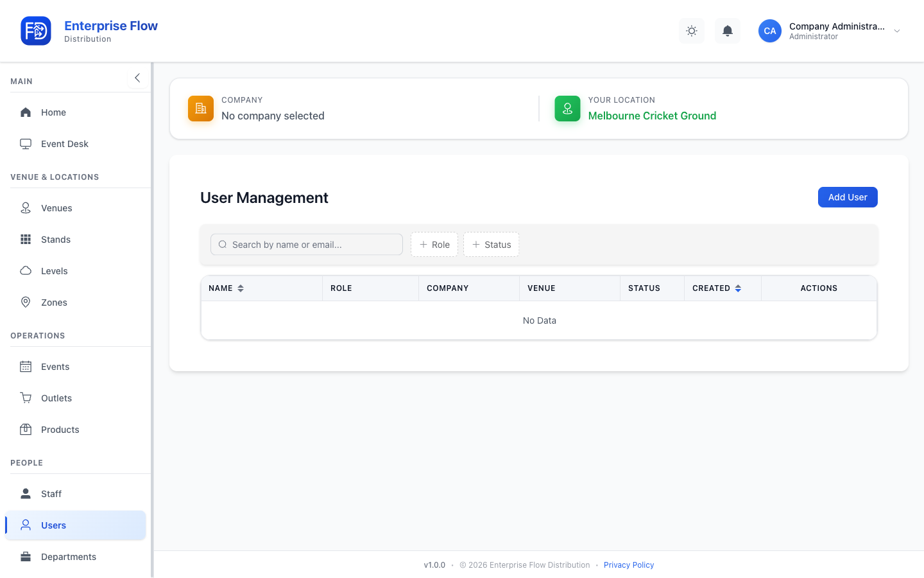Click the search magnifier icon
This screenshot has height=578, width=924.
(x=223, y=245)
